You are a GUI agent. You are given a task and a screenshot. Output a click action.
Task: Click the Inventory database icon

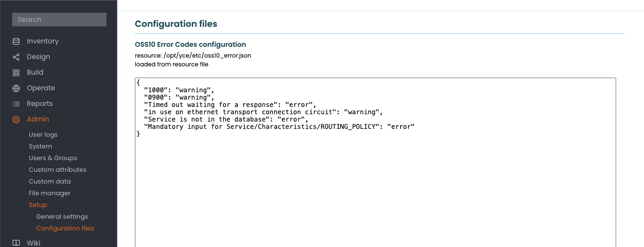pyautogui.click(x=16, y=41)
